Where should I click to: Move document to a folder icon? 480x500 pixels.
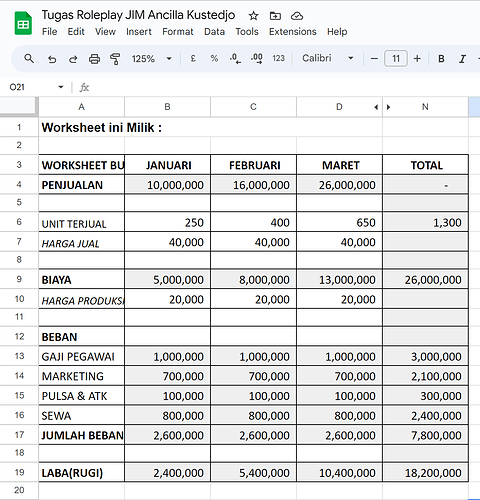tap(275, 16)
